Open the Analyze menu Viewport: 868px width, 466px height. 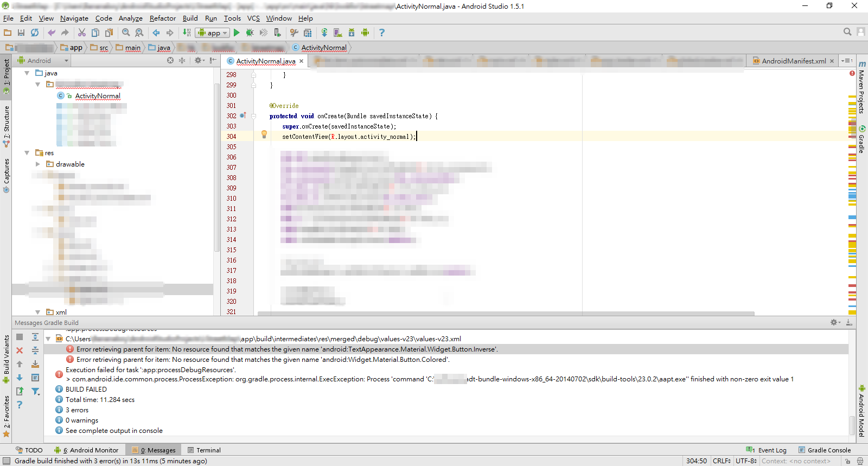click(131, 18)
